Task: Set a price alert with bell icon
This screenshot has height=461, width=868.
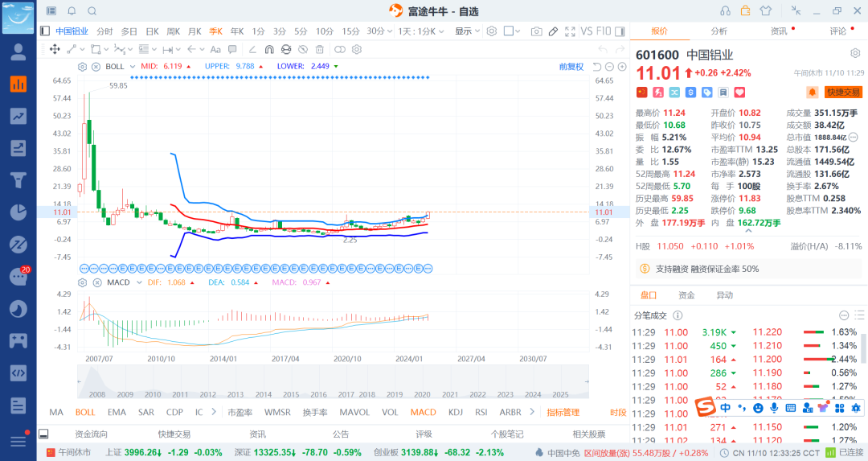Action: (812, 93)
